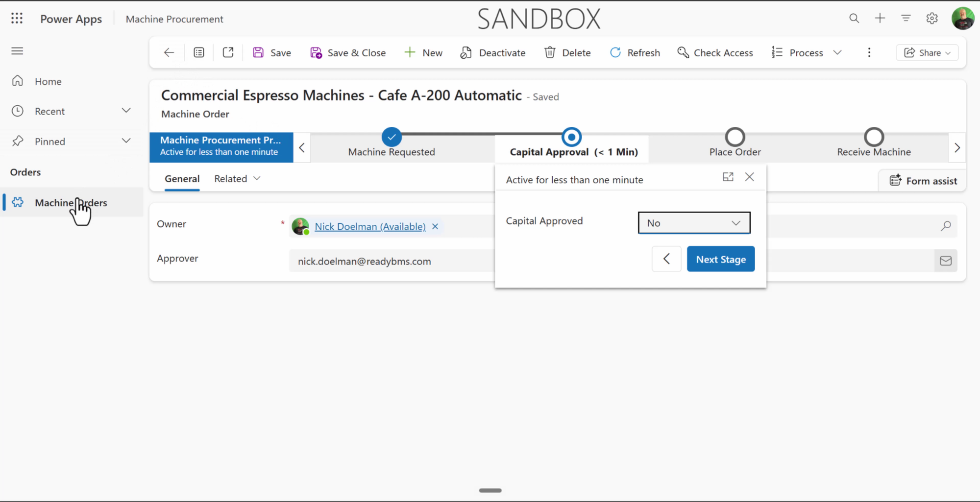The image size is (980, 502).
Task: Click the email icon beside Approver field
Action: pos(946,261)
